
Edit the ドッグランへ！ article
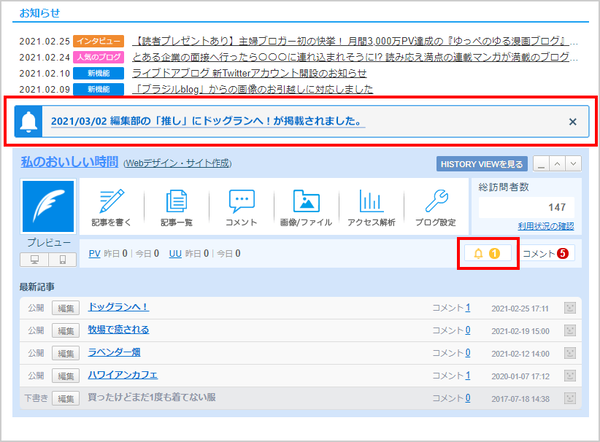point(65,308)
